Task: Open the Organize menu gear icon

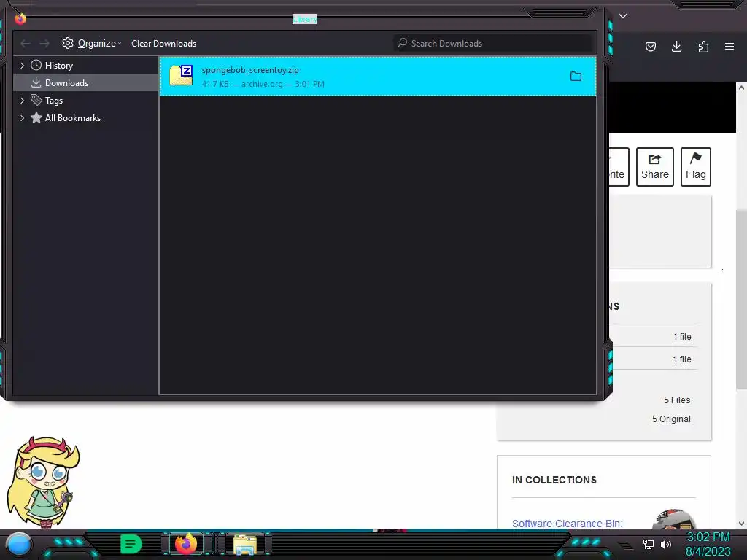Action: [68, 43]
